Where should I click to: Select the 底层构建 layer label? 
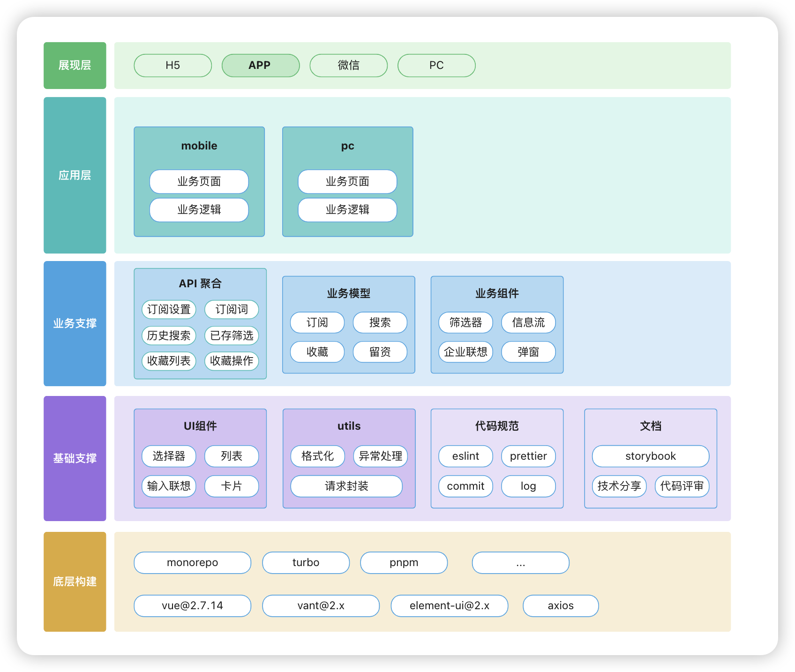click(75, 582)
